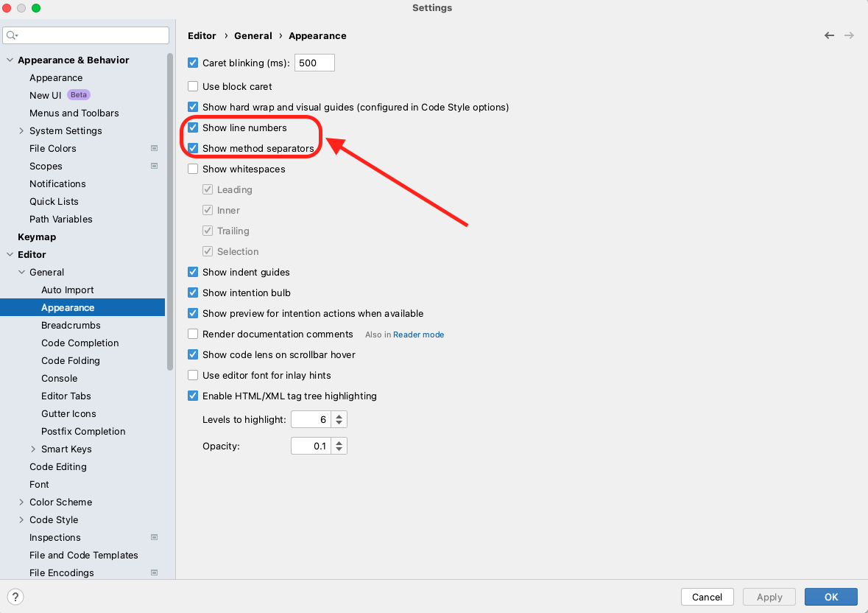
Task: Increase Levels to highlight with stepper
Action: coord(339,416)
